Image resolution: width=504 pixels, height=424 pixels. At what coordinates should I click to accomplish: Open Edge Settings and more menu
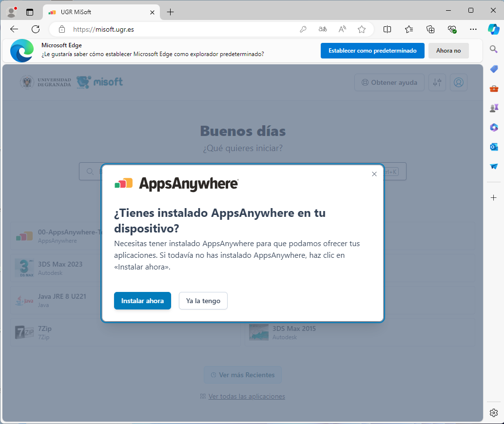(x=473, y=29)
